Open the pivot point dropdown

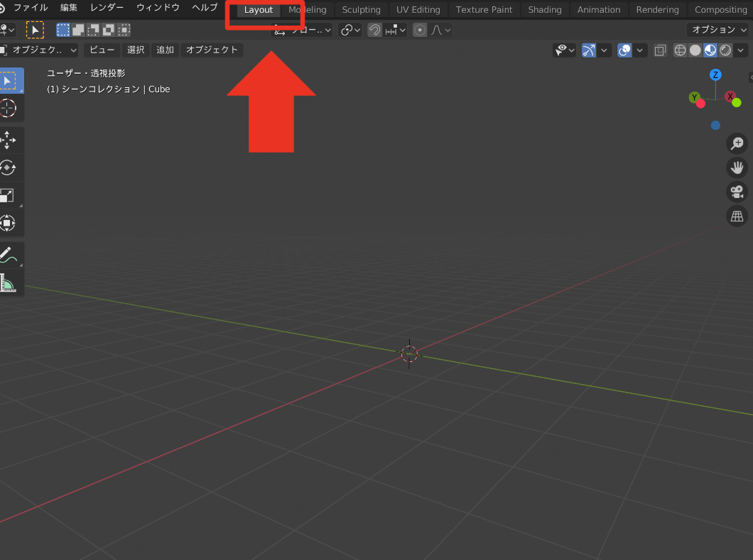pyautogui.click(x=350, y=31)
